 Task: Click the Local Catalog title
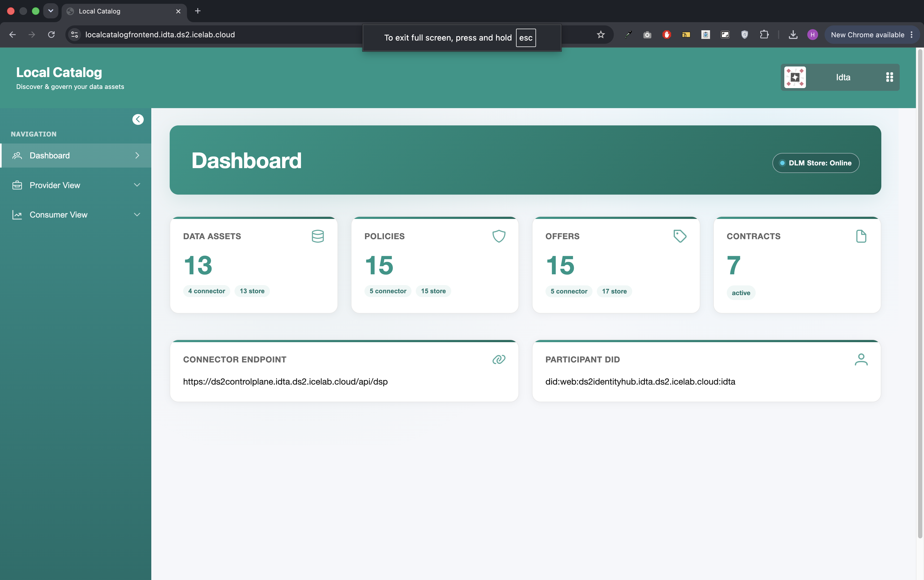59,72
